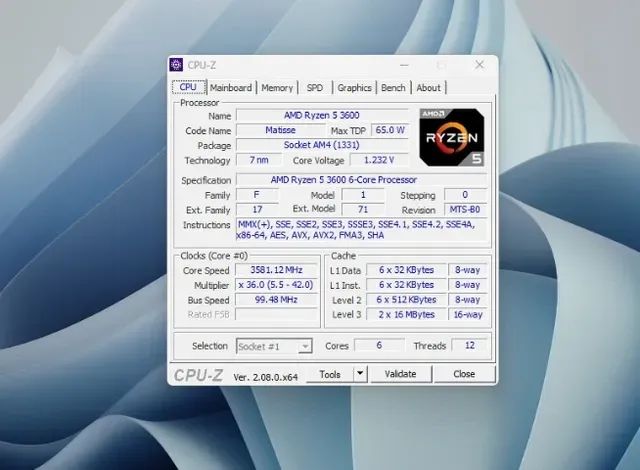Close the CPU-Z window with X icon
The width and height of the screenshot is (640, 470).
click(480, 65)
